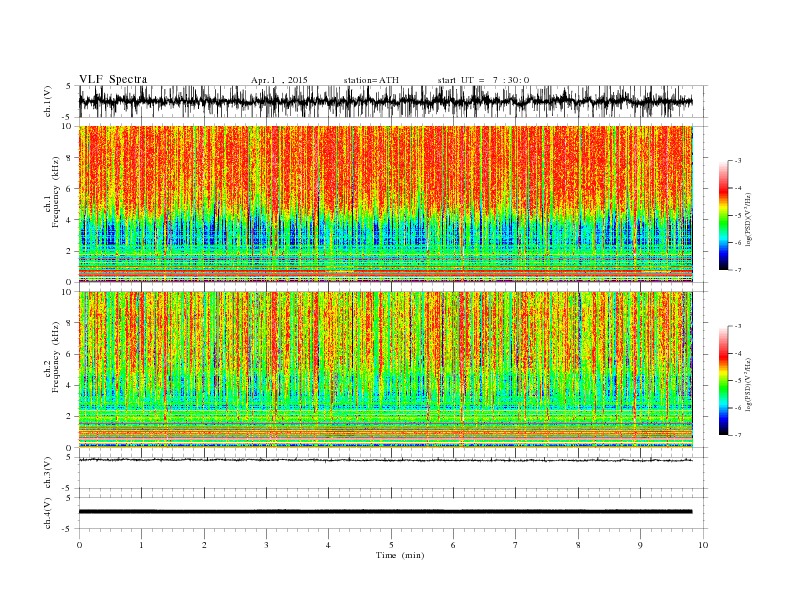Click the "ch.4(V)" axis label
Screen dimensions: 792x612
click(48, 513)
